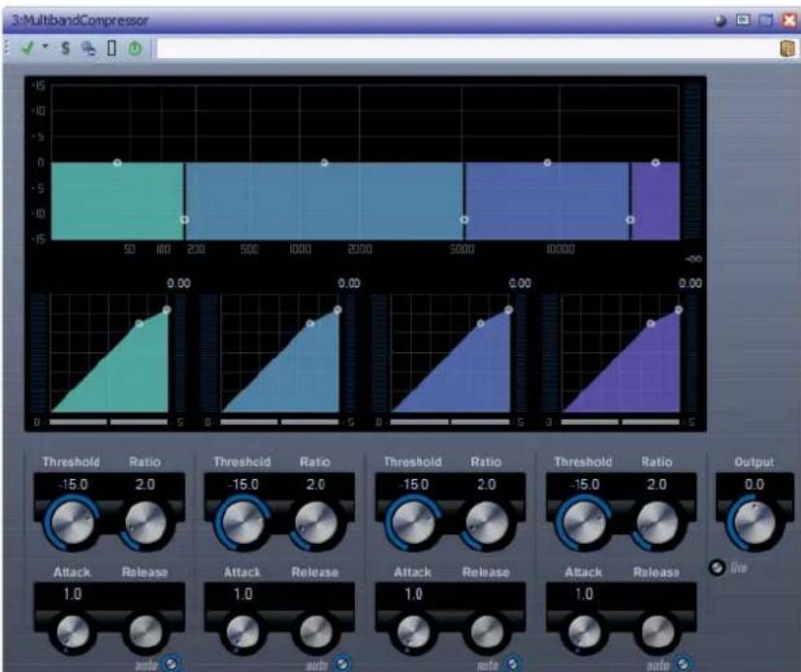Click band 4 gain readout 0.00
The width and height of the screenshot is (801, 672).
click(x=690, y=283)
